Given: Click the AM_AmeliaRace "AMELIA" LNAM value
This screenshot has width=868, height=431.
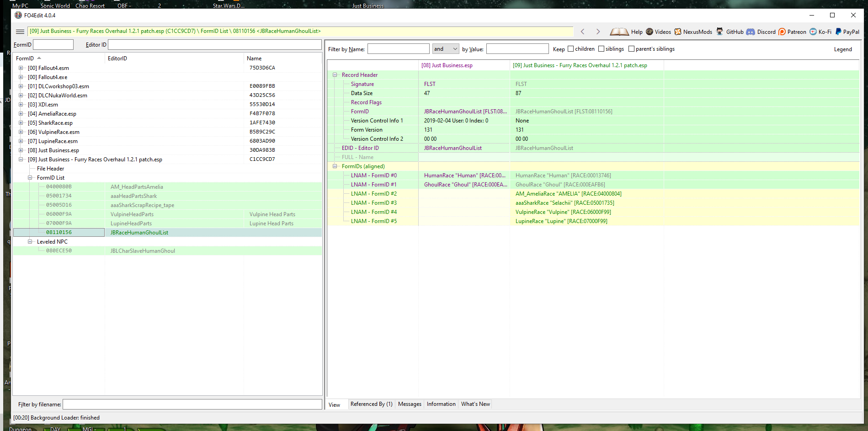Looking at the screenshot, I should 568,194.
